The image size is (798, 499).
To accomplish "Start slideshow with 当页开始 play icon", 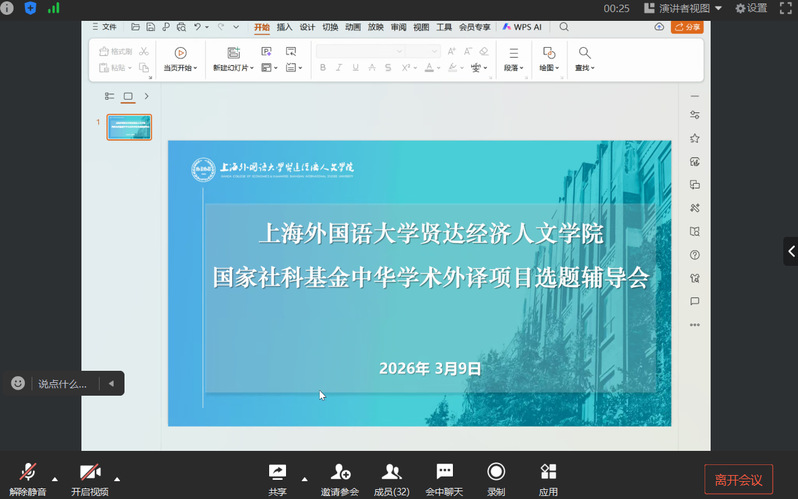I will click(180, 53).
